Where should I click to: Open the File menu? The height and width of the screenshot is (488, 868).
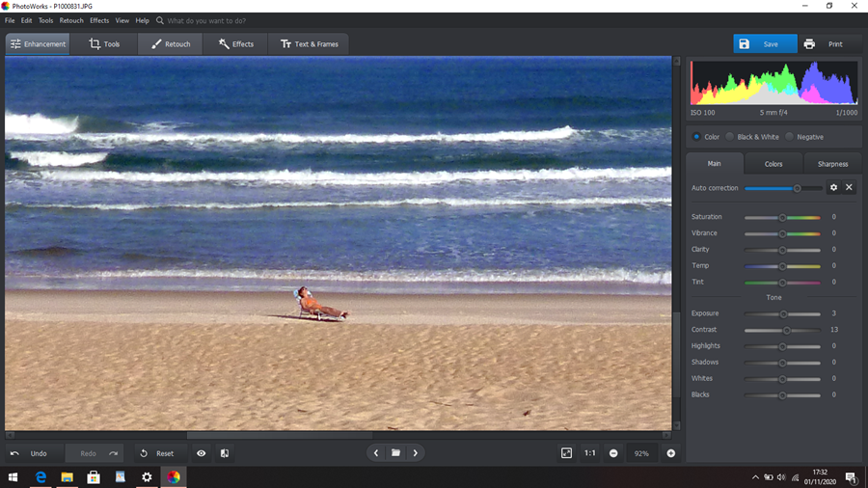coord(10,20)
